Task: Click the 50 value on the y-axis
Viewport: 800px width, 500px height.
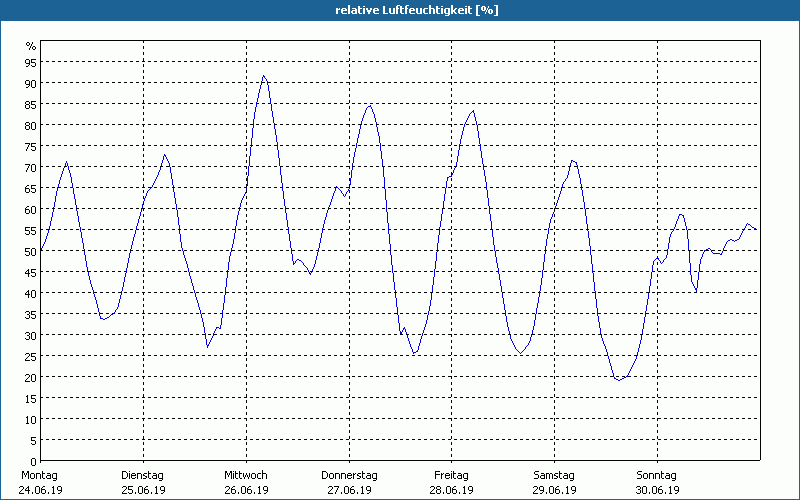Action: tap(31, 251)
